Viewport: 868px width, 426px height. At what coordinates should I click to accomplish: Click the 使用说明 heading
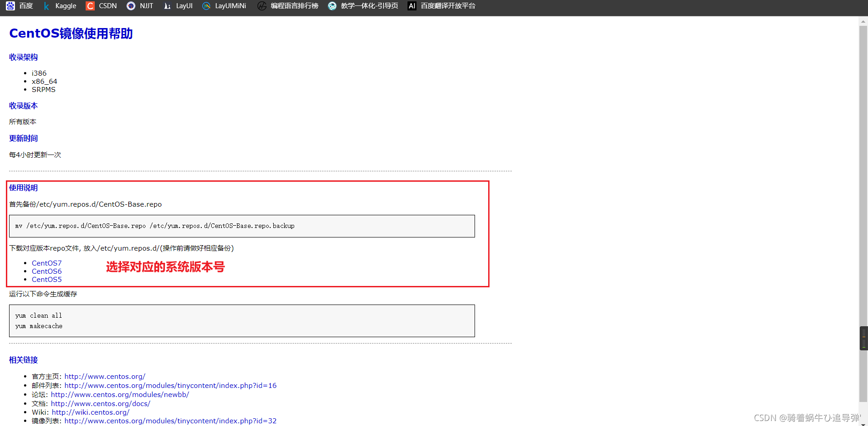point(24,188)
